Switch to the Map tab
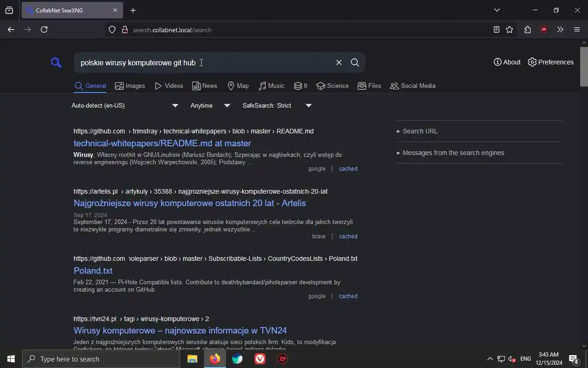The image size is (588, 368). pos(238,86)
